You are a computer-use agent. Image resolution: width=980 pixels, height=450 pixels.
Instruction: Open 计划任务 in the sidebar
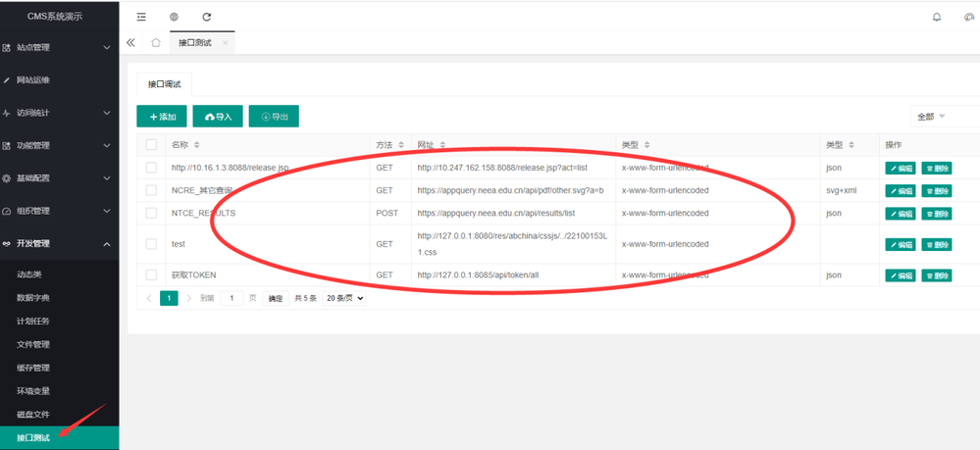pyautogui.click(x=33, y=321)
